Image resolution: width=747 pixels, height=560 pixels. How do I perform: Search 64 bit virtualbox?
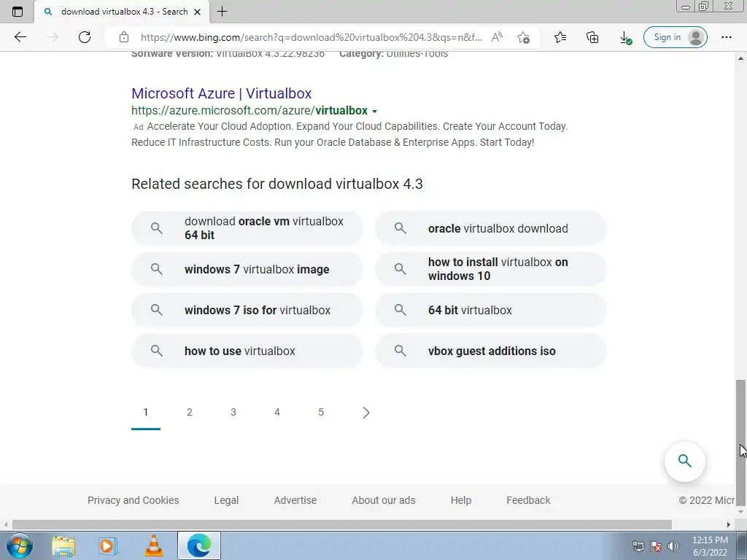tap(491, 310)
